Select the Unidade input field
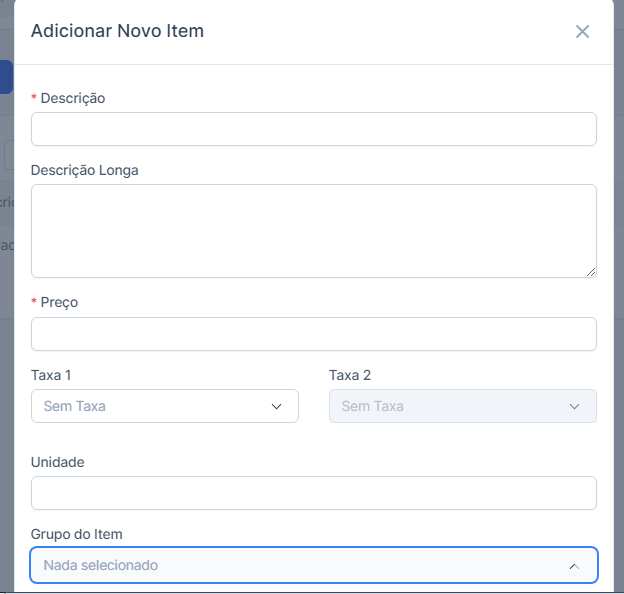This screenshot has width=624, height=594. pos(313,493)
